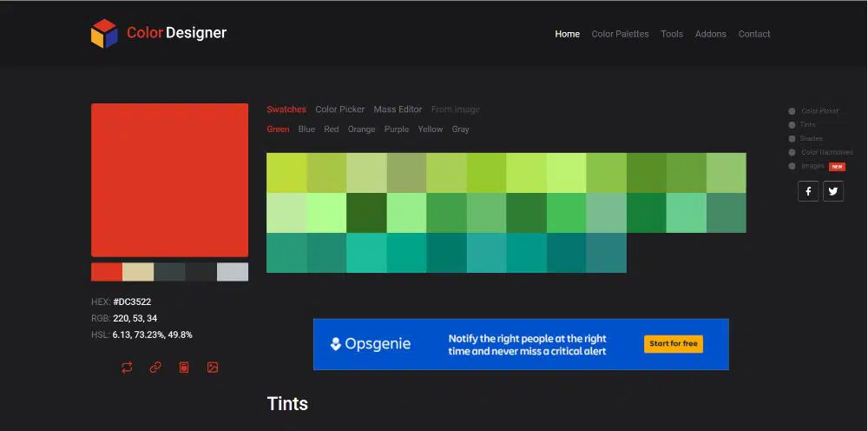Select the Color Picker sidebar bullet

click(x=792, y=111)
